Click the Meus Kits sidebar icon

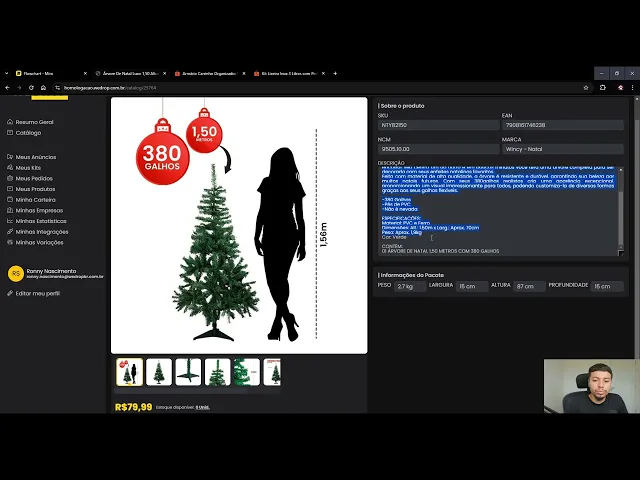(x=10, y=167)
